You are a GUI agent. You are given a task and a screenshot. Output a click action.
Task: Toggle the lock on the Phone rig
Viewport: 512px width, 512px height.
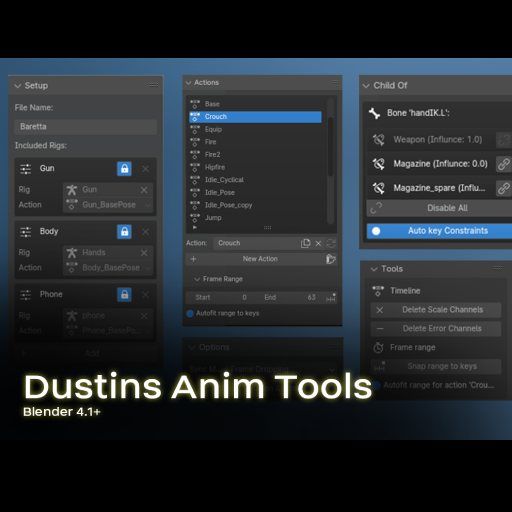click(124, 295)
